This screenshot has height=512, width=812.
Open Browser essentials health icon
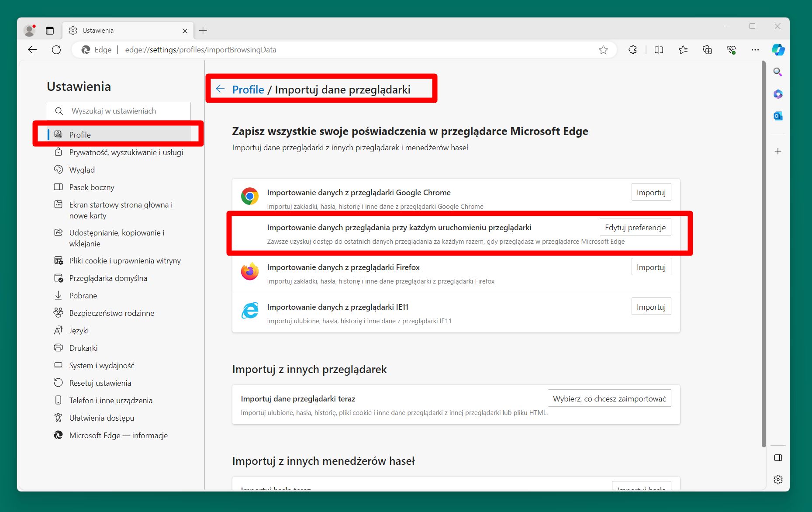click(732, 49)
